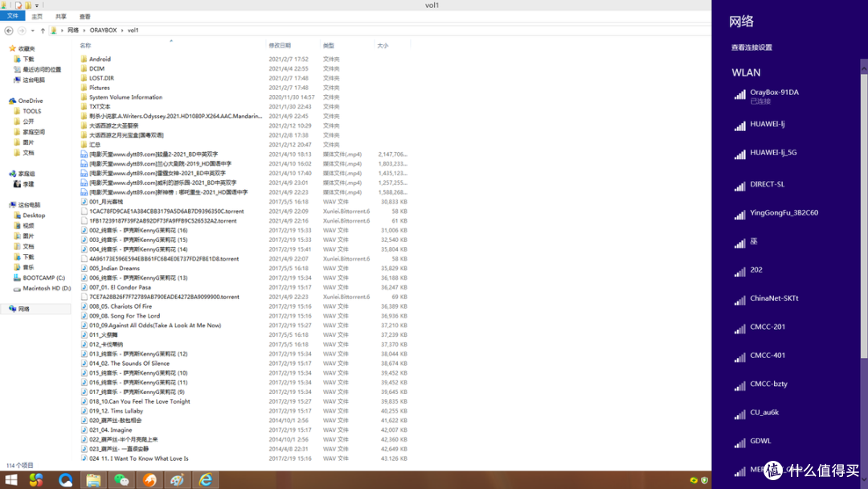Click ORAYBOX in the address breadcrumb
868x489 pixels.
click(103, 31)
